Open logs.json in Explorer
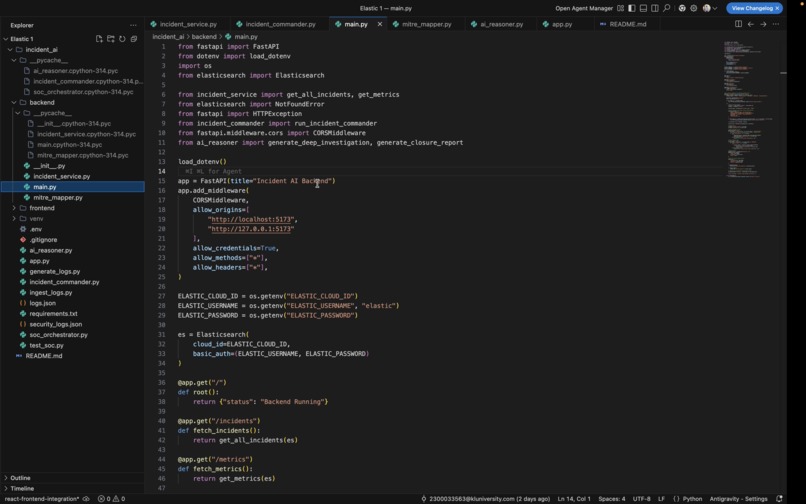 (43, 303)
